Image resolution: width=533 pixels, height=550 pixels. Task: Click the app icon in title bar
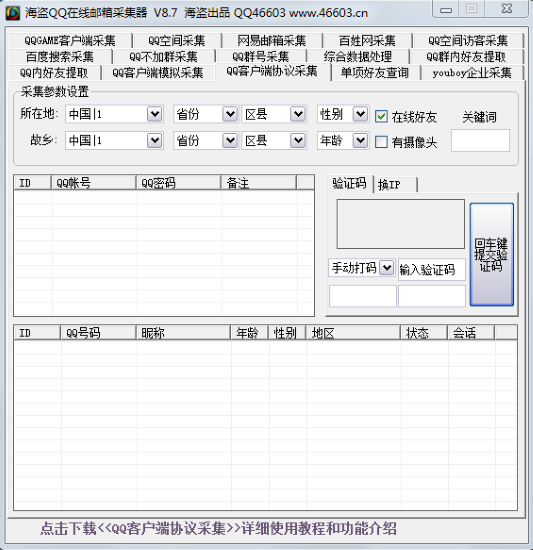click(13, 13)
